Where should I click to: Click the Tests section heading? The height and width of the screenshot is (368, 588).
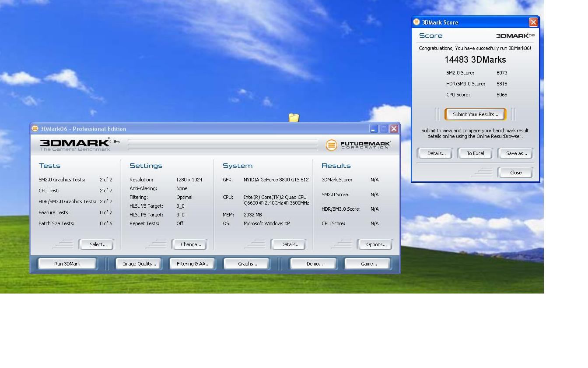[49, 166]
